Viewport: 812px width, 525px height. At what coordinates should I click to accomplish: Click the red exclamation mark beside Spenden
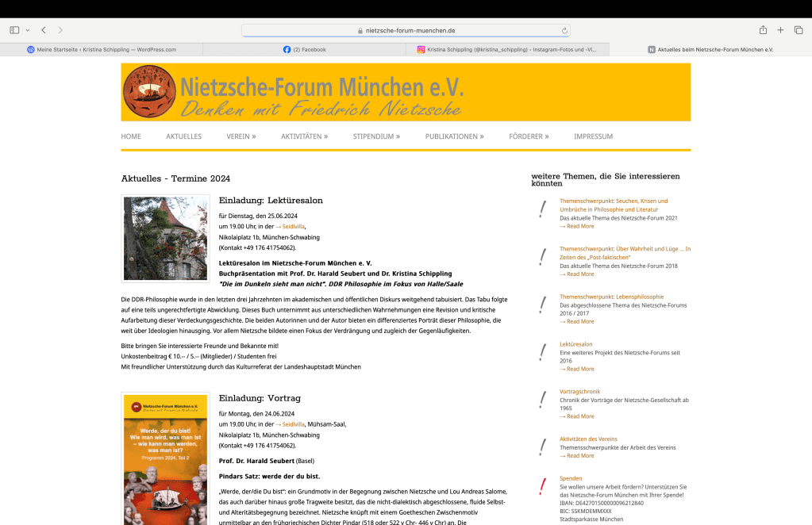point(543,485)
